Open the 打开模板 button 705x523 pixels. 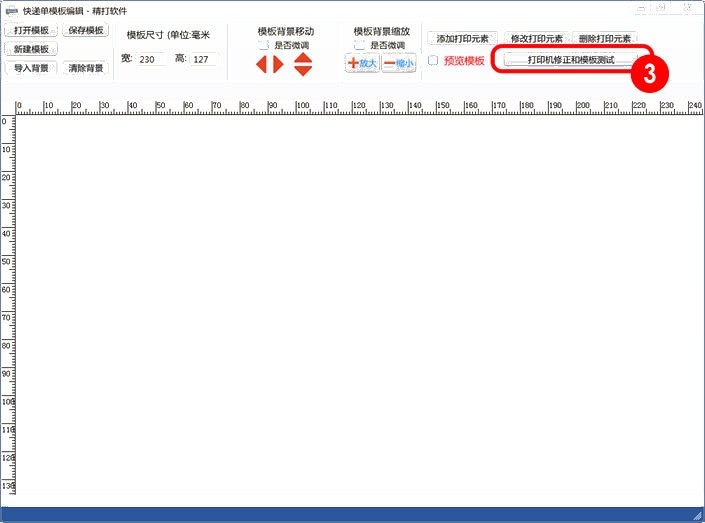(x=32, y=30)
